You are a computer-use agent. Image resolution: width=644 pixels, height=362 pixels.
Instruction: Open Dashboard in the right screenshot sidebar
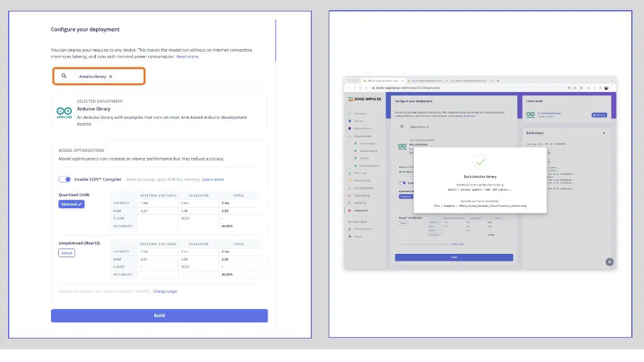(x=360, y=114)
